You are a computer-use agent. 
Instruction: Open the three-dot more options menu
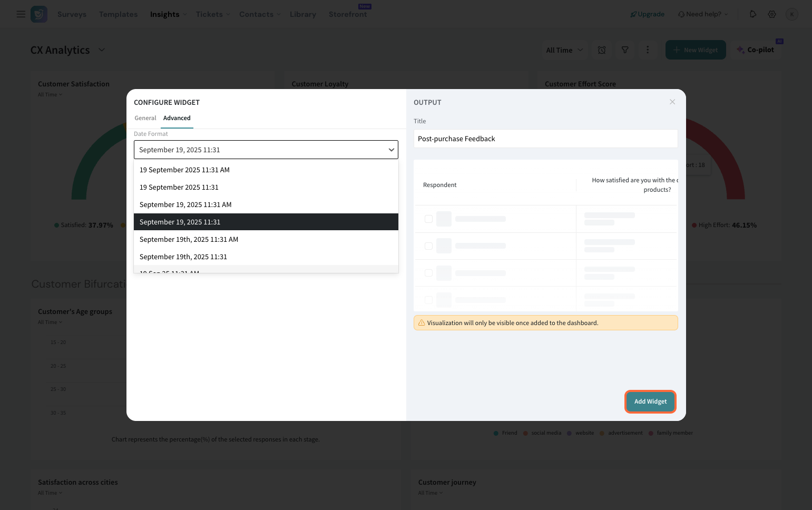[x=648, y=50]
